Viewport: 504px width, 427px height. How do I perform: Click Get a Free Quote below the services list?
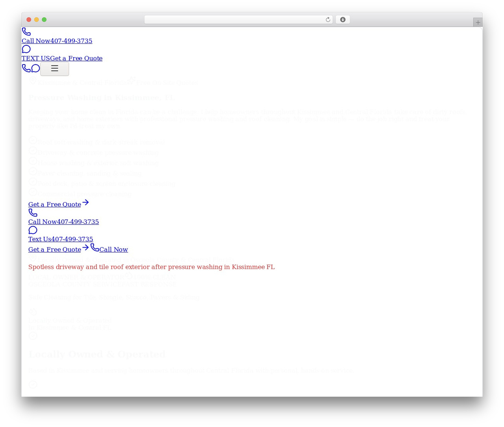click(55, 204)
